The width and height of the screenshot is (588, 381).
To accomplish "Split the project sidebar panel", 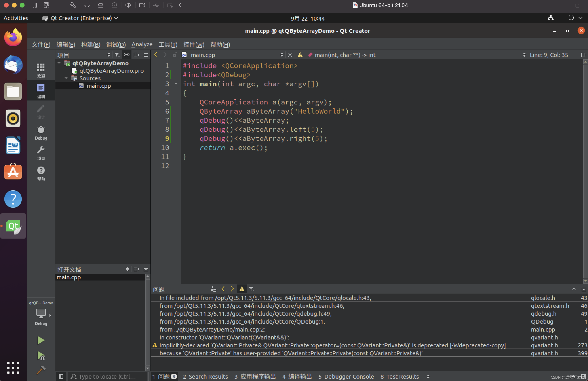I will click(136, 55).
